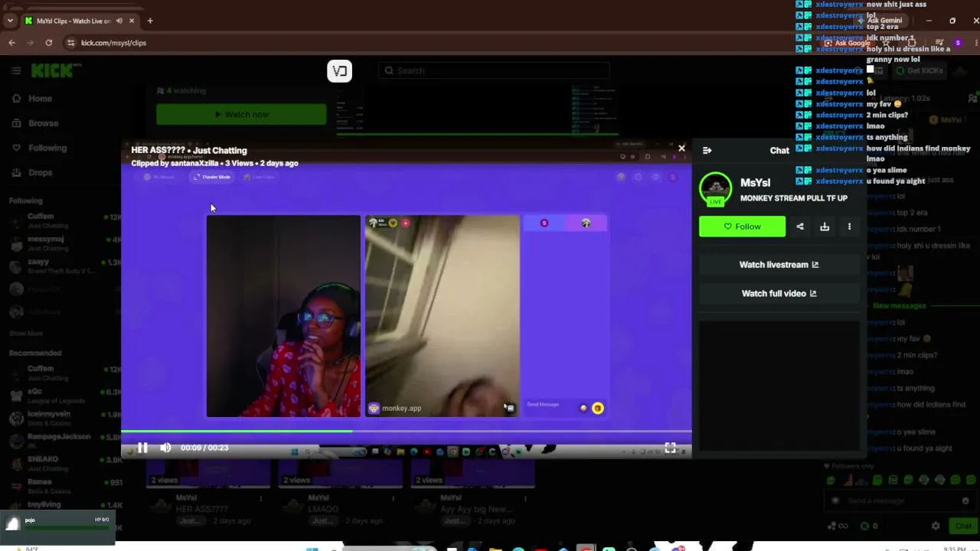The width and height of the screenshot is (980, 551).
Task: Open more options three-dot menu
Action: pyautogui.click(x=849, y=227)
